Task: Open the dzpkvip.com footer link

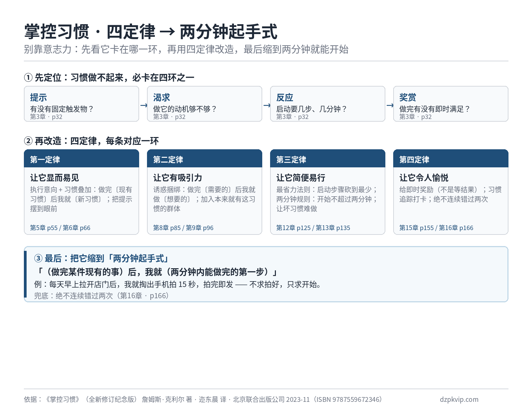Action: (x=459, y=399)
